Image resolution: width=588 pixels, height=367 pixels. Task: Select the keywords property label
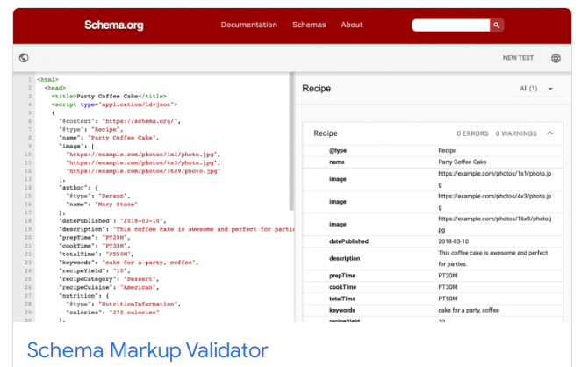tap(342, 310)
